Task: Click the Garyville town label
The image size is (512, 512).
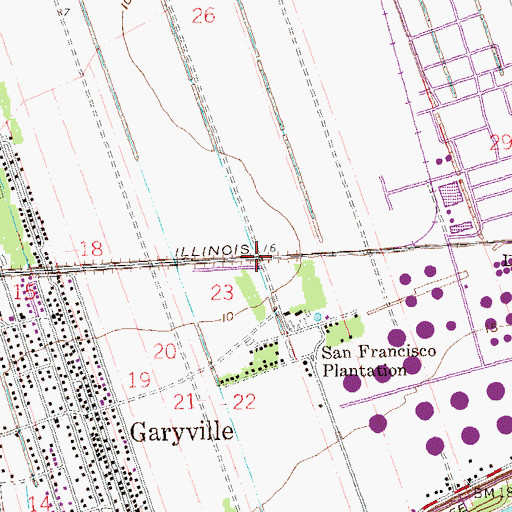Action: click(x=182, y=433)
